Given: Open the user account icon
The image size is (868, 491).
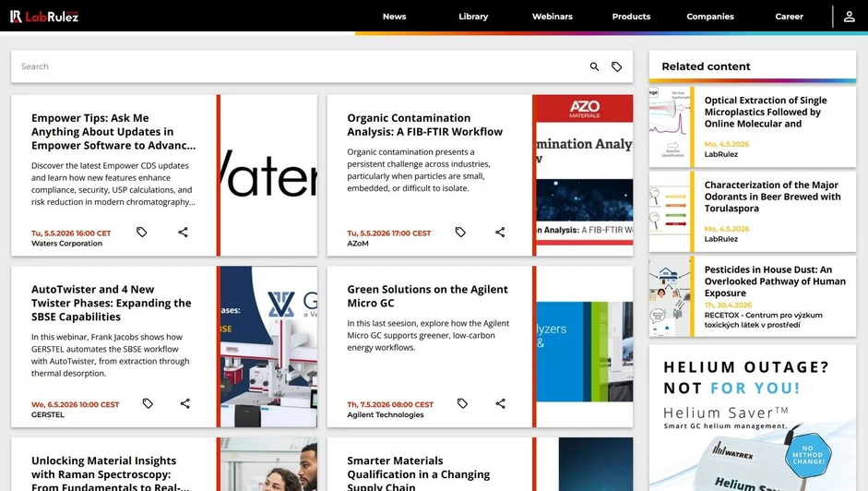Looking at the screenshot, I should point(850,17).
